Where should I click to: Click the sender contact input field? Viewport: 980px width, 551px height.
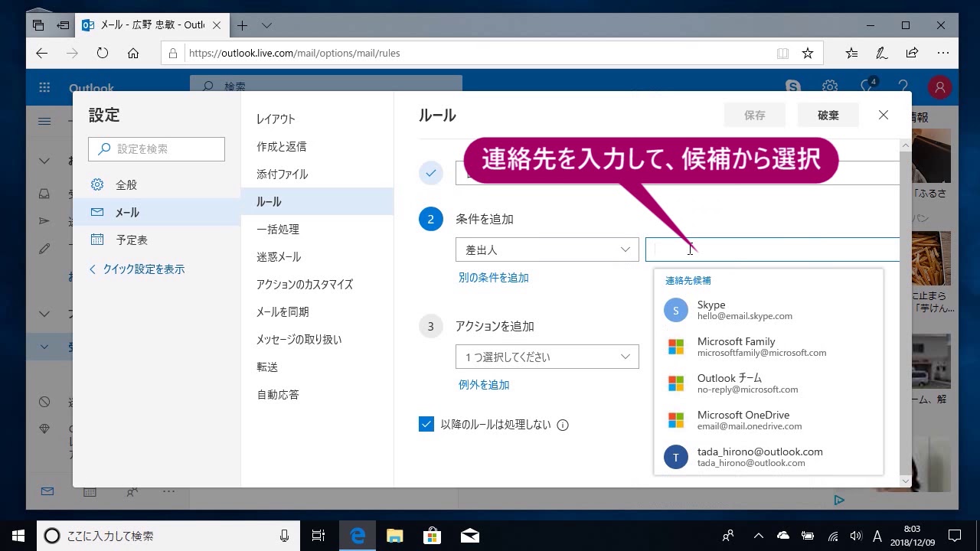pyautogui.click(x=773, y=249)
